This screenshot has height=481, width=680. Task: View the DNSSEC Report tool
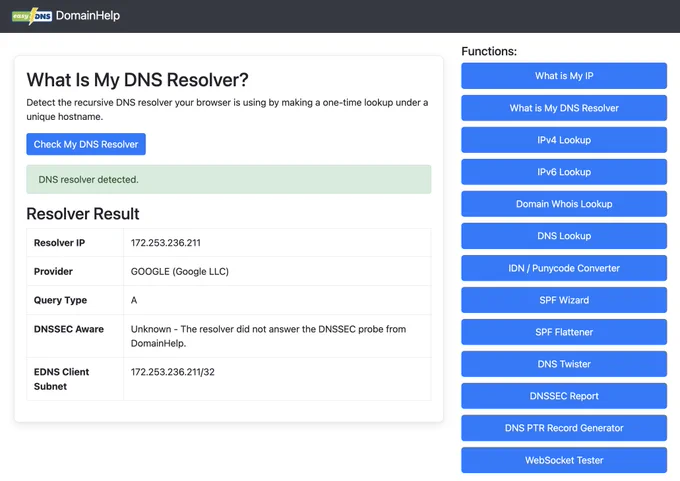pyautogui.click(x=564, y=396)
